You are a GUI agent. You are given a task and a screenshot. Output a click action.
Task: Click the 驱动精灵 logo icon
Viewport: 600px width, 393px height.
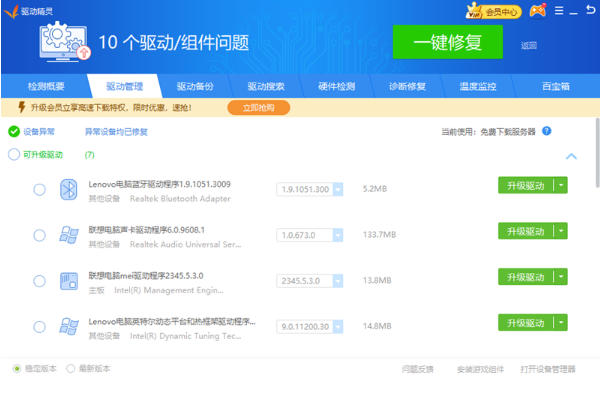point(11,11)
